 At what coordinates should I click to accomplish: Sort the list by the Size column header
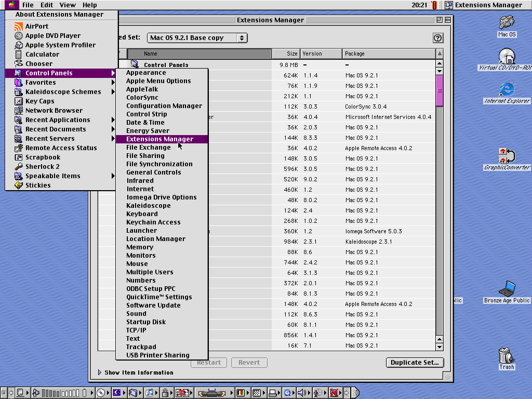(x=286, y=54)
